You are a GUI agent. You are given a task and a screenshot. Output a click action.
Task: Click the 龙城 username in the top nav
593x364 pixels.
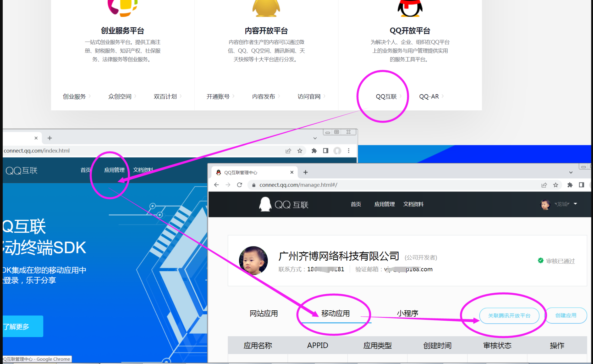[562, 204]
